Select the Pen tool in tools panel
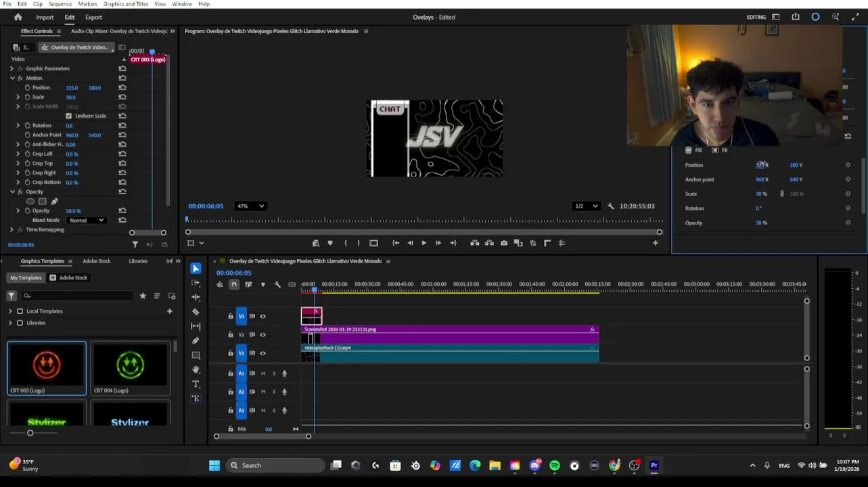 point(196,340)
